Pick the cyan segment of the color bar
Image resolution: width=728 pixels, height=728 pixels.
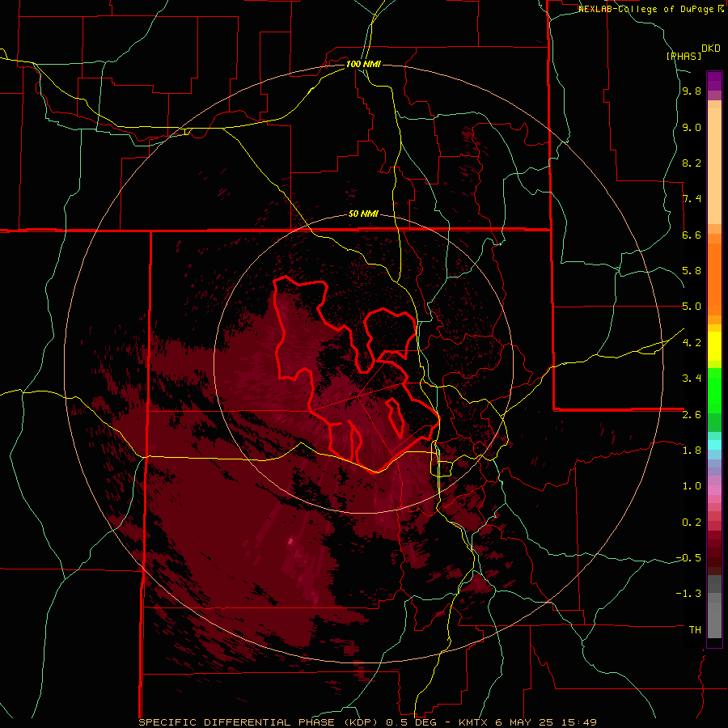tap(714, 445)
